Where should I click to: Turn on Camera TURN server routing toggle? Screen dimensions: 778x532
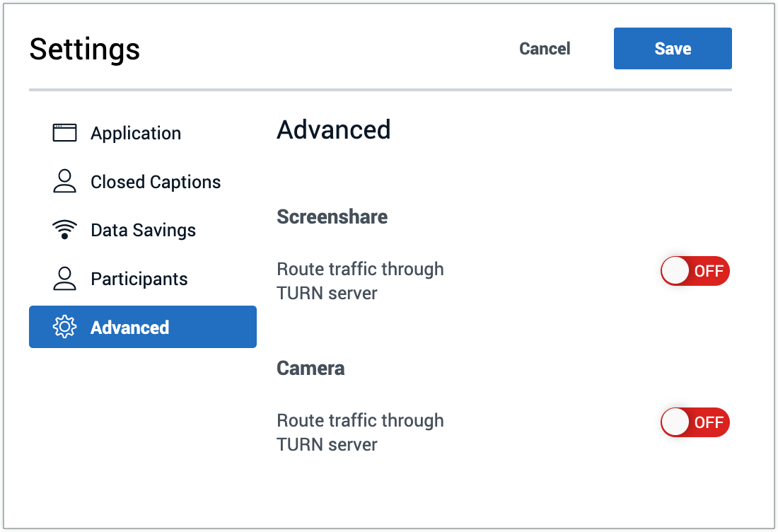tap(695, 422)
